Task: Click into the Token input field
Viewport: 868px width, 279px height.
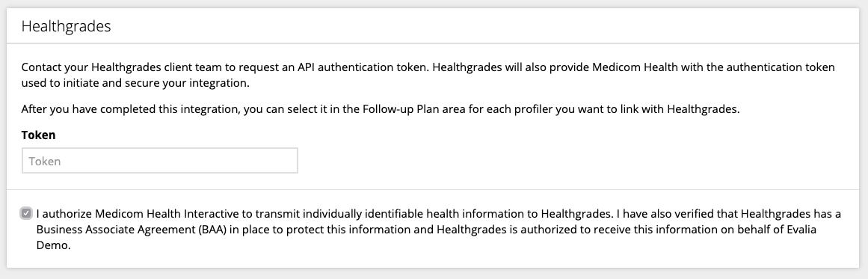Action: pyautogui.click(x=159, y=161)
